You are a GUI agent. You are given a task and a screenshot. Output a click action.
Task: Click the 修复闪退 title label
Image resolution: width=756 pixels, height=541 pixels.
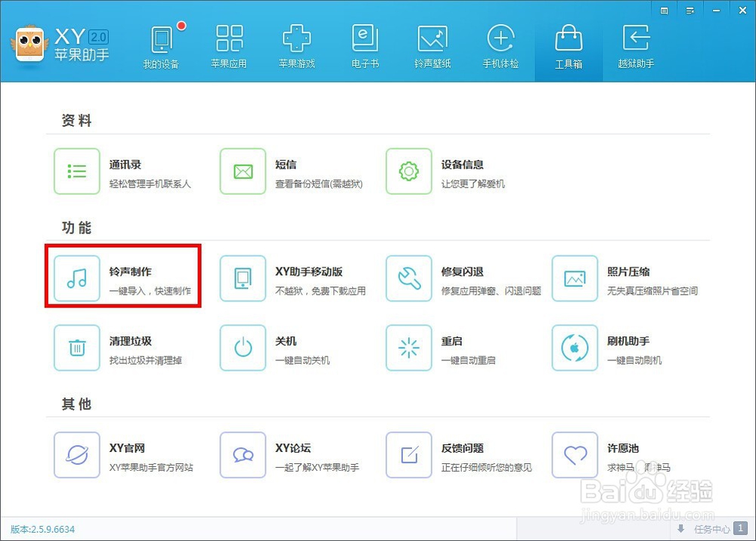coord(462,272)
